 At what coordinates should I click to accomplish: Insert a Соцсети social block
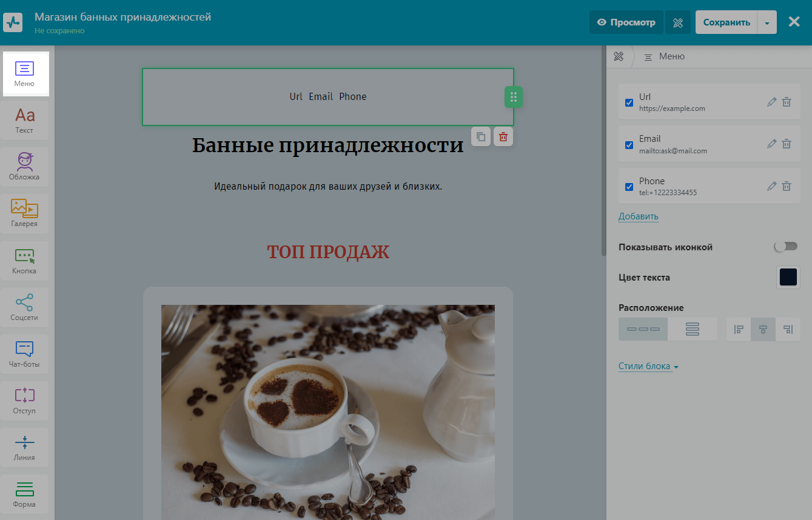[x=24, y=307]
